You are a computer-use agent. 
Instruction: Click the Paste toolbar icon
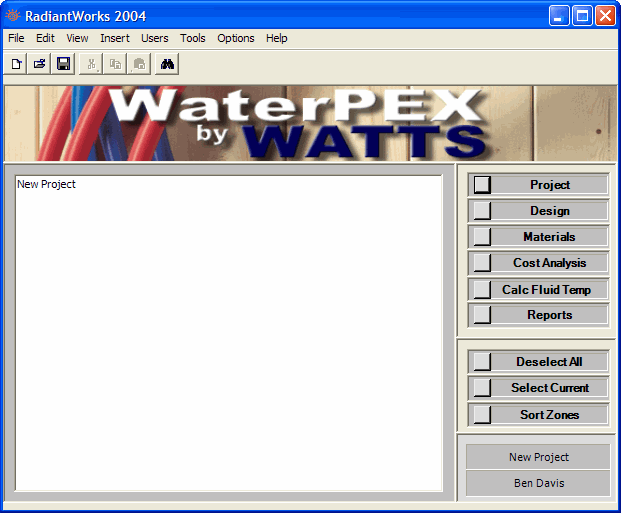(x=139, y=64)
